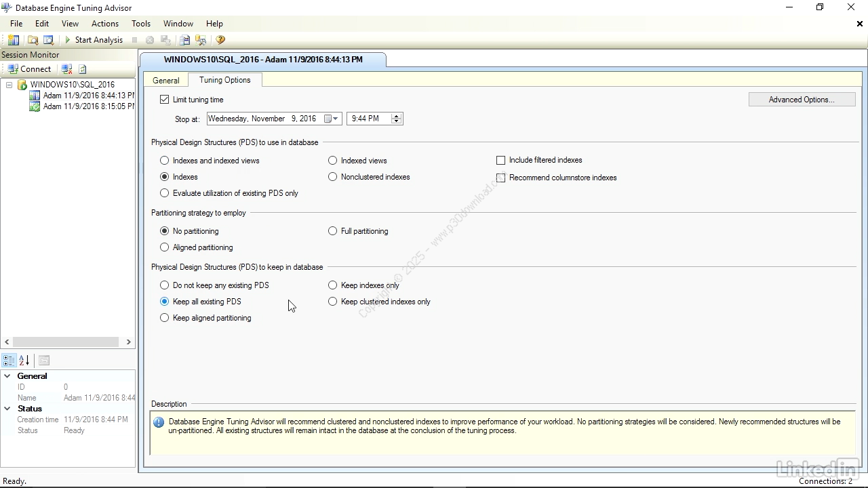Toggle the Limit tuning time checkbox
This screenshot has width=868, height=488.
click(x=164, y=100)
